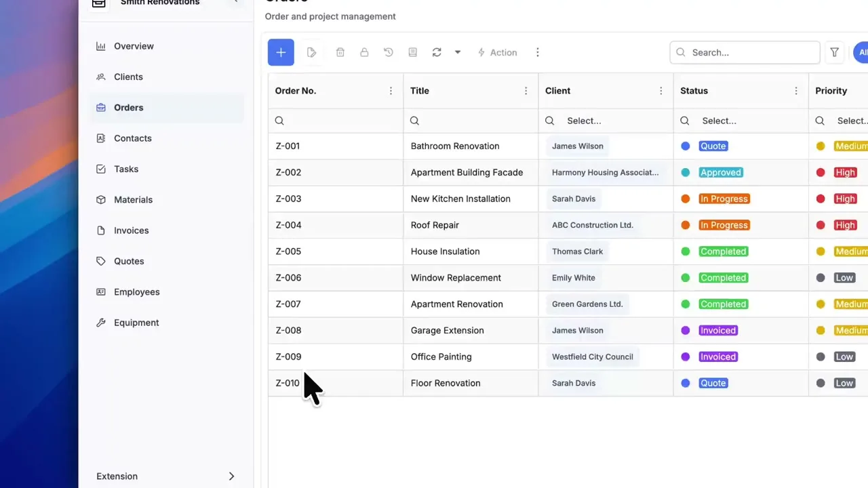Click the trash delete icon
Viewport: 868px width, 488px height.
pyautogui.click(x=340, y=52)
